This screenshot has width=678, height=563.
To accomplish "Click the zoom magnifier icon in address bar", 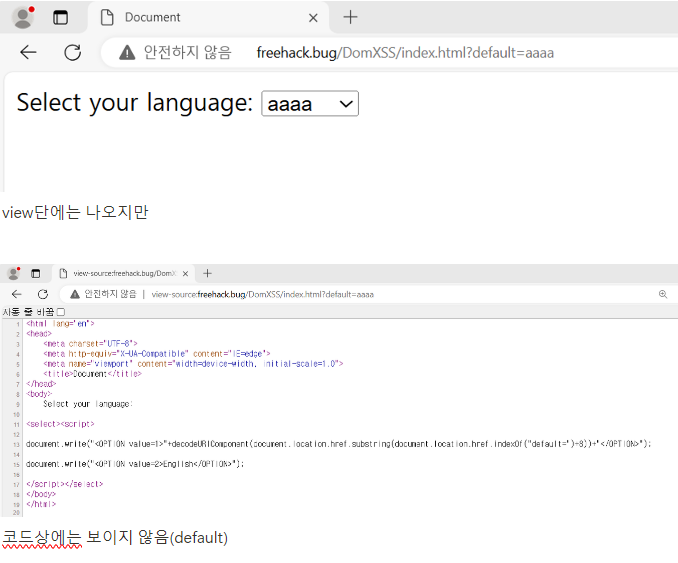I will (x=663, y=294).
